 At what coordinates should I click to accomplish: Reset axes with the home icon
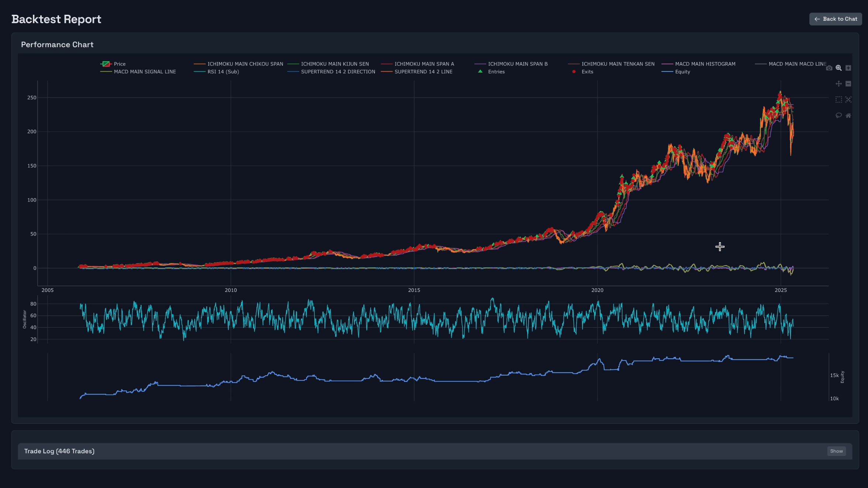tap(848, 115)
